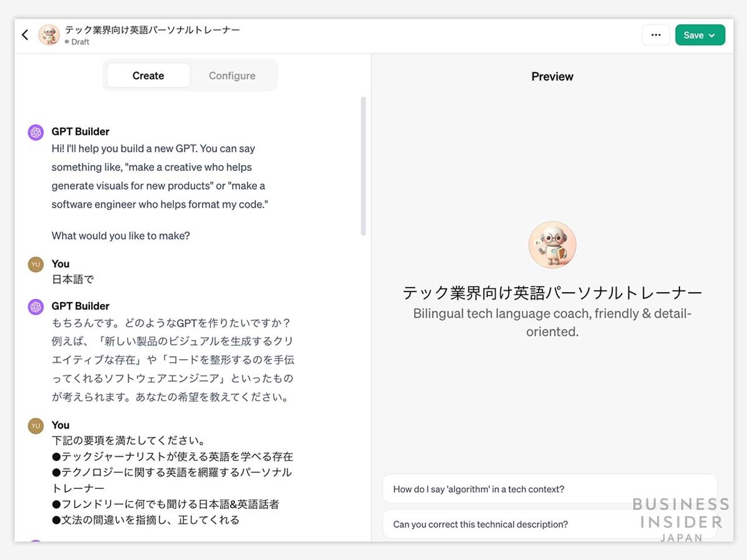Click the small robot avatar in the header

pos(49,35)
